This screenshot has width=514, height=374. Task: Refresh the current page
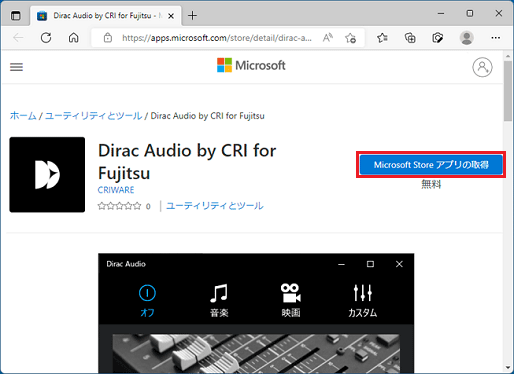pos(46,38)
